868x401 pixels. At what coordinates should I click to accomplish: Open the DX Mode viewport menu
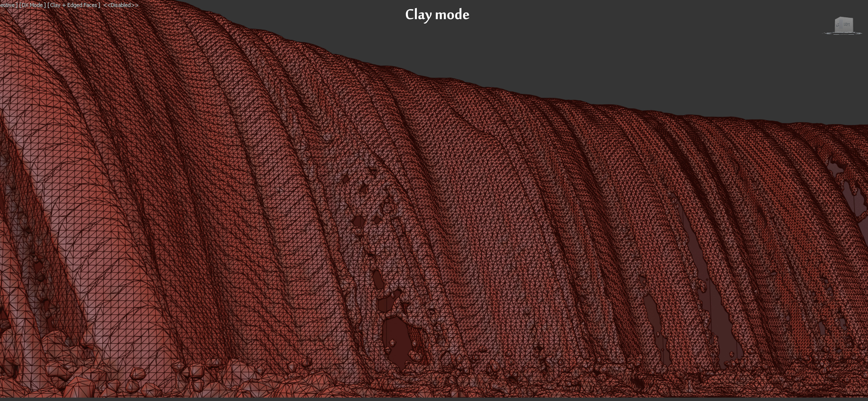coord(32,5)
